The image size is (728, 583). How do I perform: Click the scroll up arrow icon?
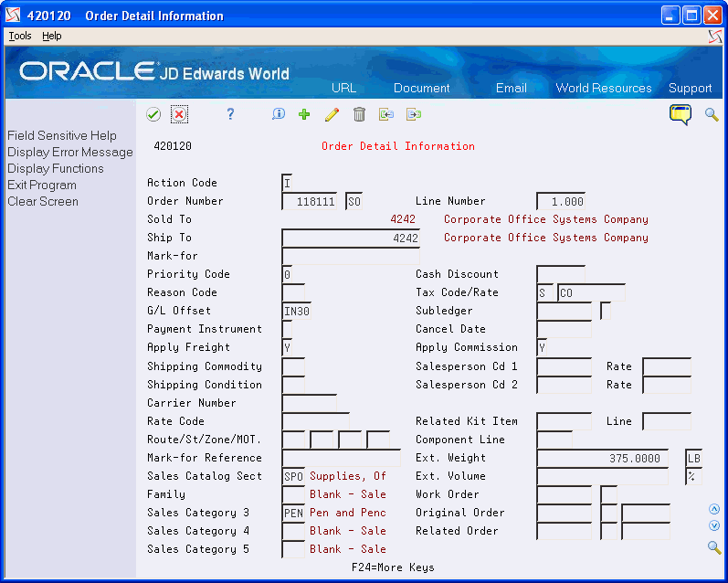714,509
